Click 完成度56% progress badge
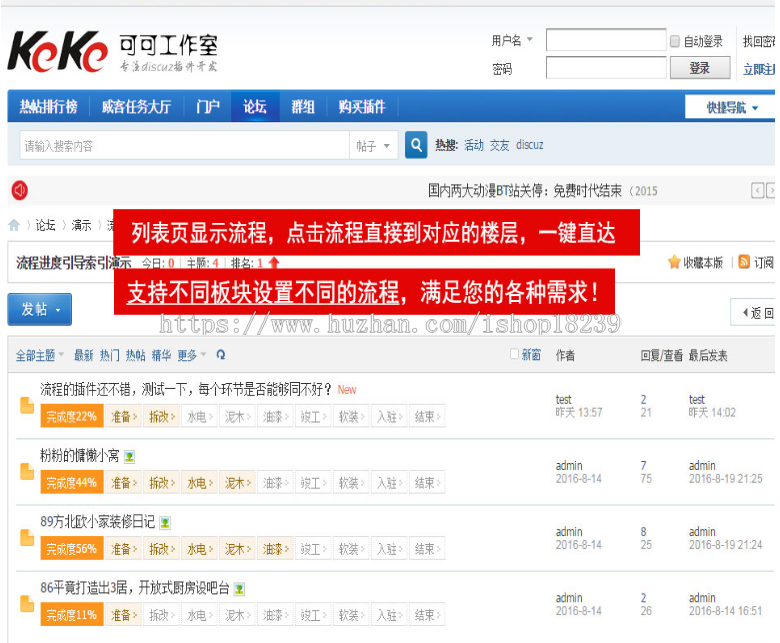The height and width of the screenshot is (643, 780). pos(72,549)
